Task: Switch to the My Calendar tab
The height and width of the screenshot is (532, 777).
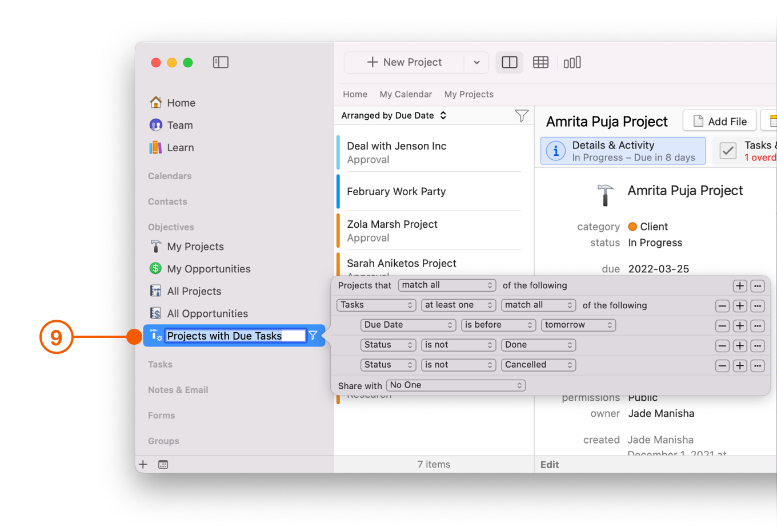Action: 406,94
